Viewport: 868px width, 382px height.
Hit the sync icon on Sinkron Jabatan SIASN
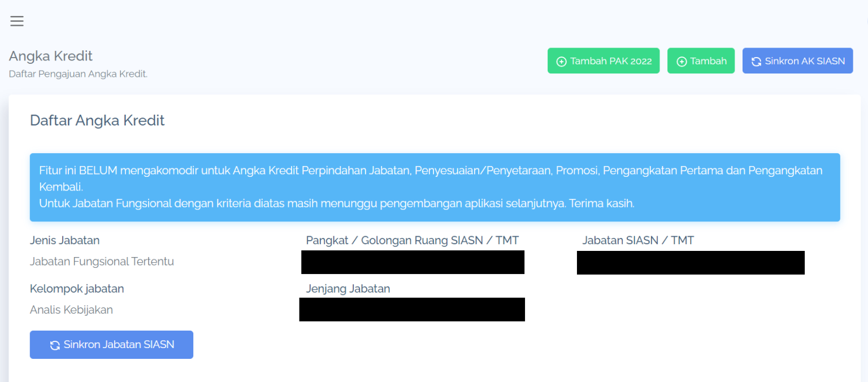coord(55,345)
